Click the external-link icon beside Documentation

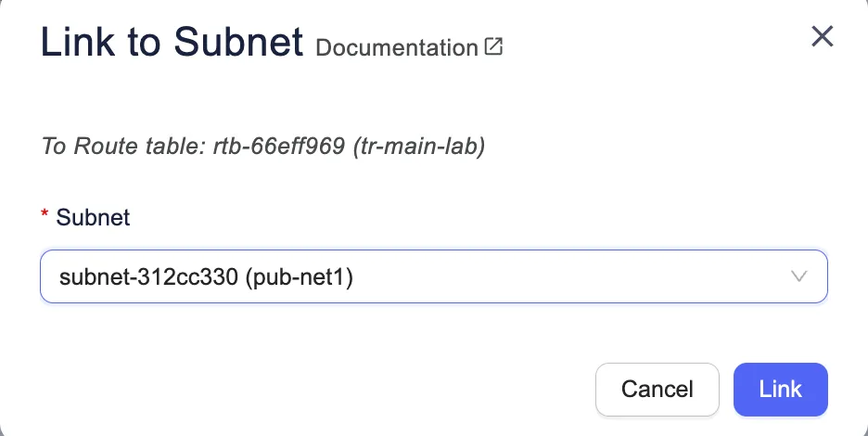[494, 46]
